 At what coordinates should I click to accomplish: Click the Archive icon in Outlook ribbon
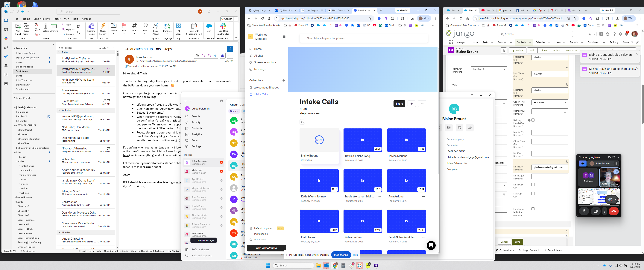click(x=54, y=27)
